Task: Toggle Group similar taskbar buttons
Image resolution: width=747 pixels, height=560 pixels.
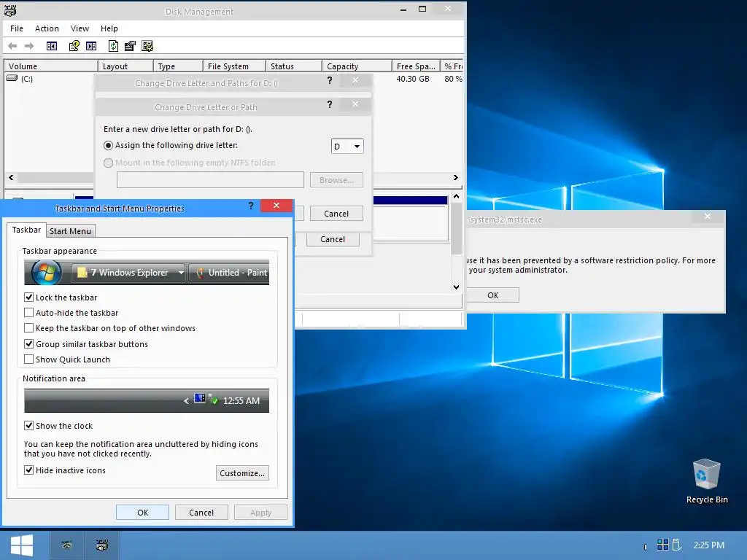Action: tap(29, 344)
